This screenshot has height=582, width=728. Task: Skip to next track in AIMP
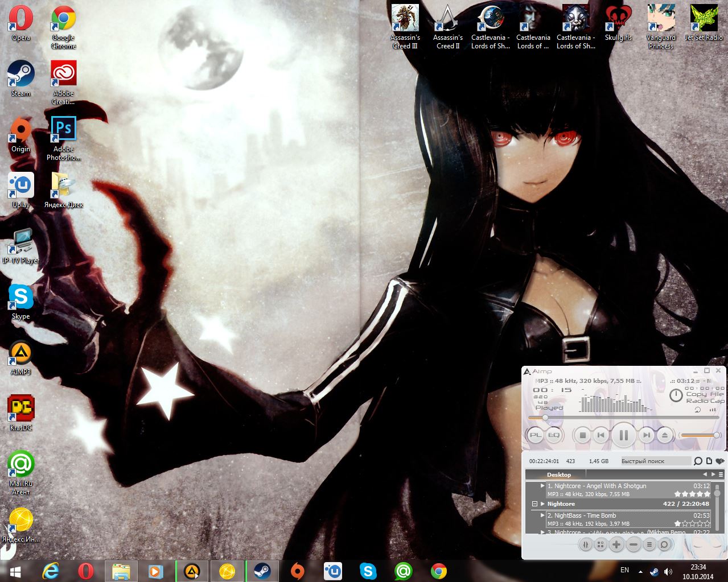tap(646, 436)
